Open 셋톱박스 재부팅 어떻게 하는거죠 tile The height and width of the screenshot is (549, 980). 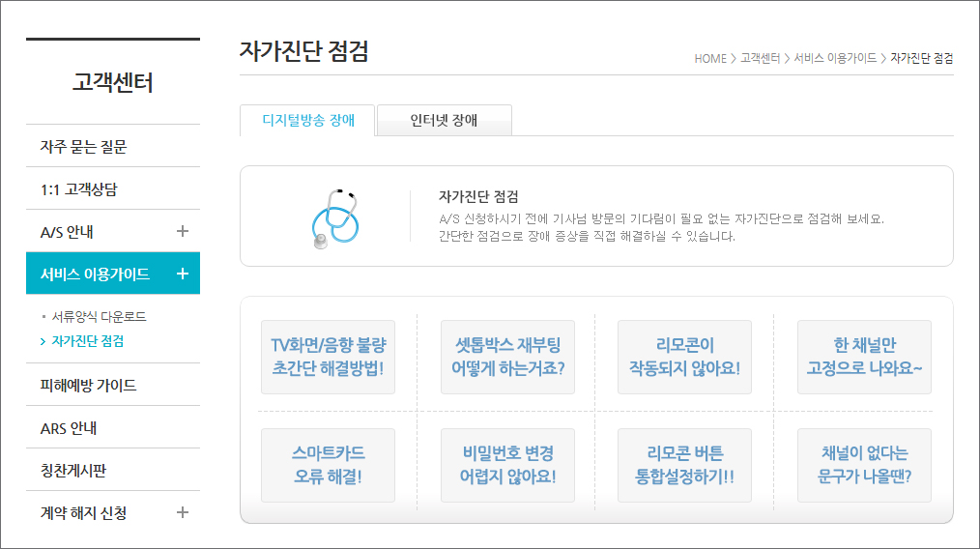pos(507,357)
